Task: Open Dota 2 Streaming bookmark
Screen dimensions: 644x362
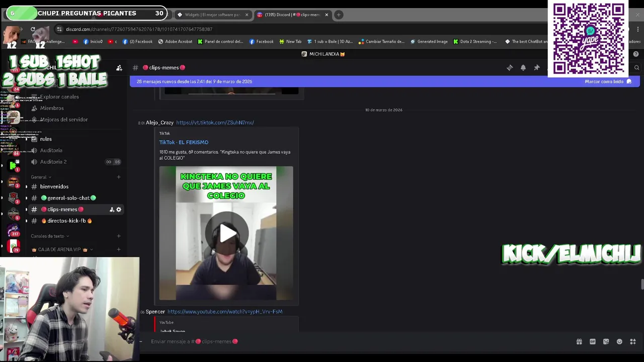Action: pyautogui.click(x=475, y=42)
